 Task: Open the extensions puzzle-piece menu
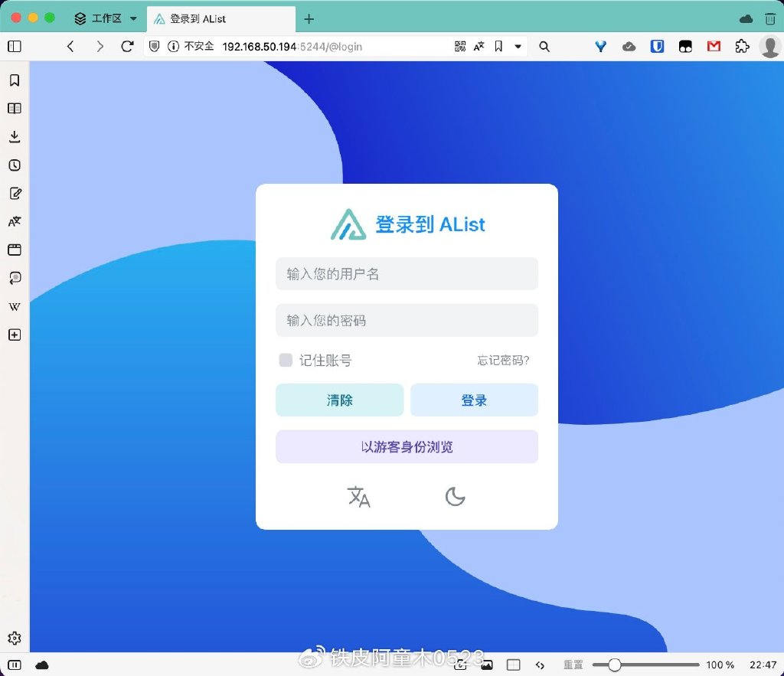(x=741, y=46)
